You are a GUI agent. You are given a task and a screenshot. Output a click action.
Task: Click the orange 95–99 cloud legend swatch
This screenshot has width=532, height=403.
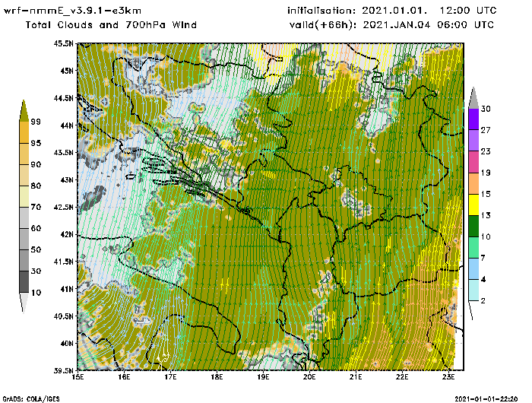point(24,132)
